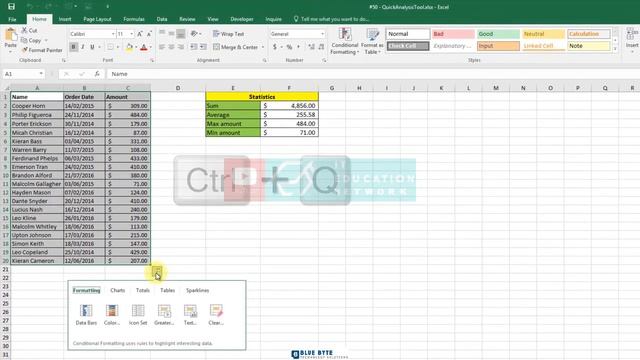Select the Totals tab in Quick Analysis
The image size is (640, 360).
(142, 290)
